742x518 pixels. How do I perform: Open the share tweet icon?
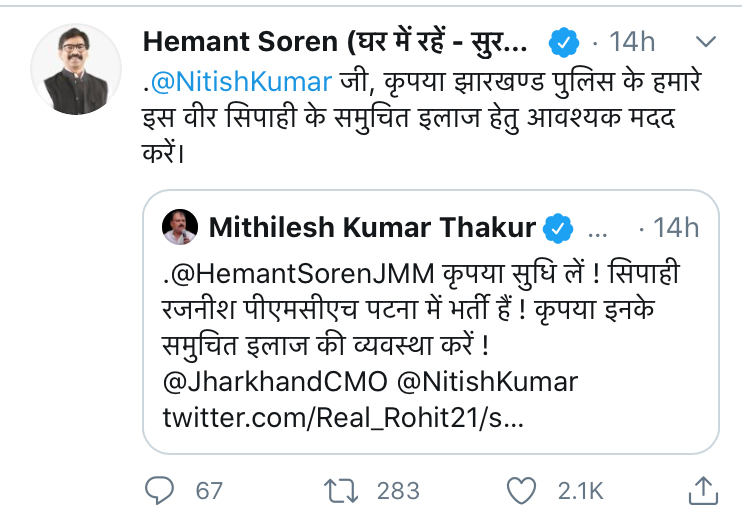[704, 489]
